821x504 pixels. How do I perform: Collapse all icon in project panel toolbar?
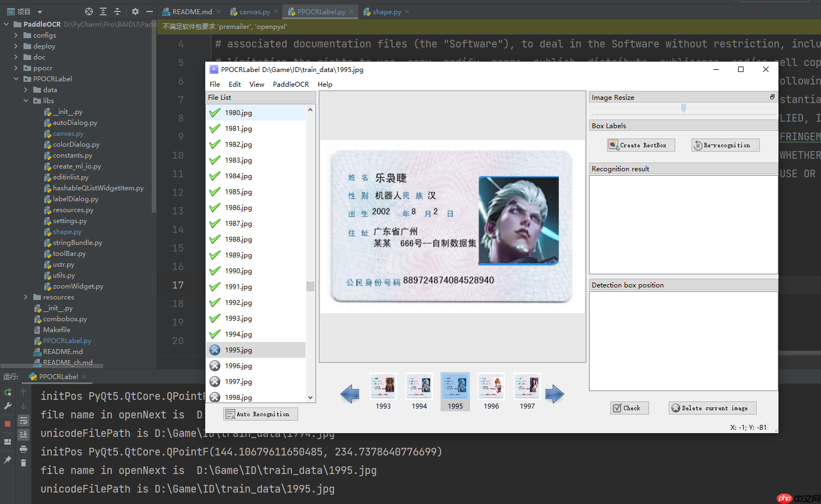coord(117,11)
